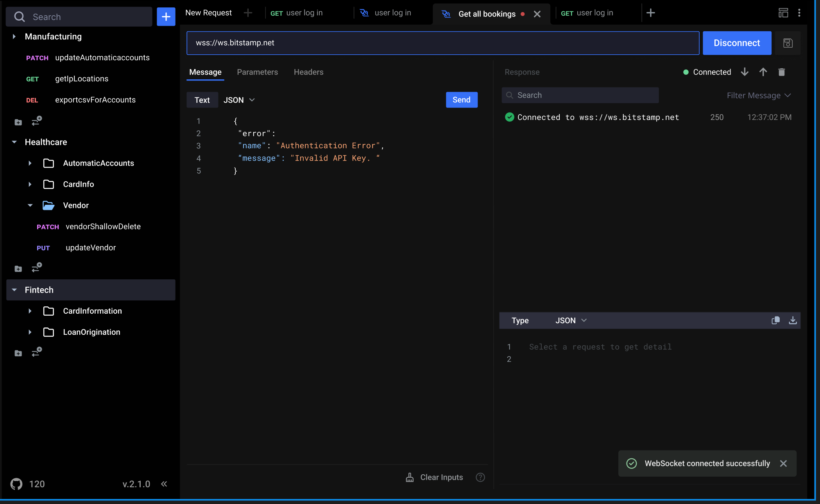Collapse the sidebar with the double chevron
Image resolution: width=820 pixels, height=504 pixels.
[164, 484]
